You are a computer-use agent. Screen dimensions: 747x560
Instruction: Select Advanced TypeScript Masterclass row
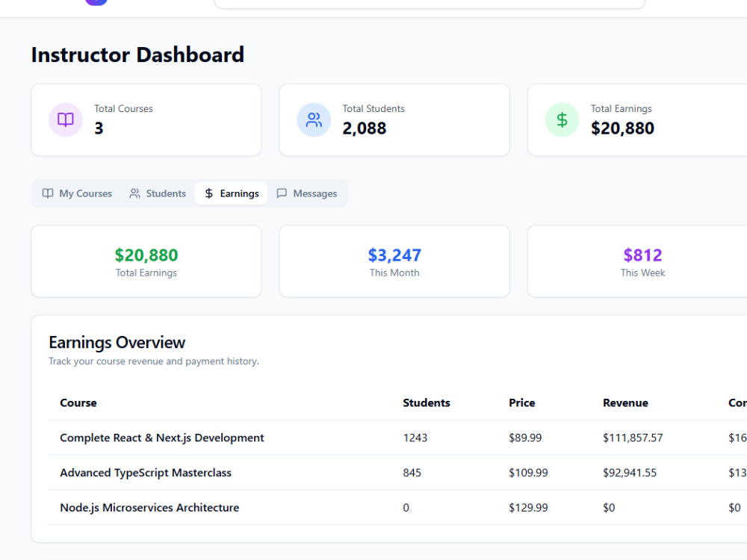(x=397, y=473)
